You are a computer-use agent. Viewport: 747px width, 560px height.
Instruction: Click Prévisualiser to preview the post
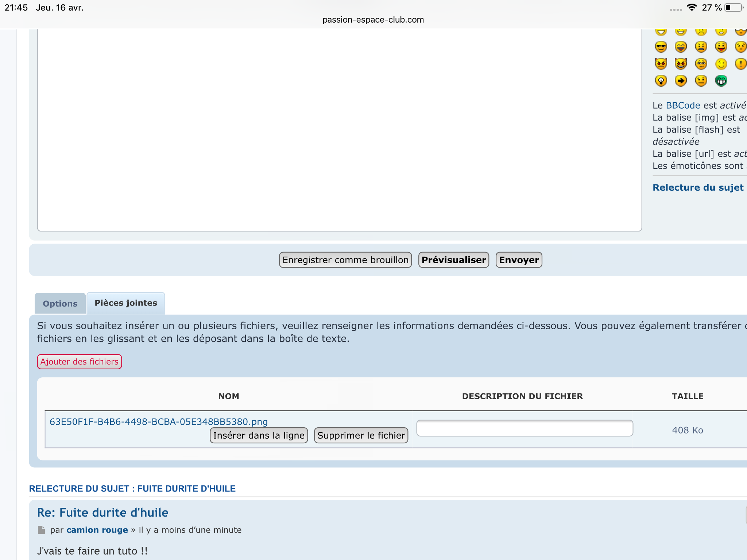[x=453, y=260]
